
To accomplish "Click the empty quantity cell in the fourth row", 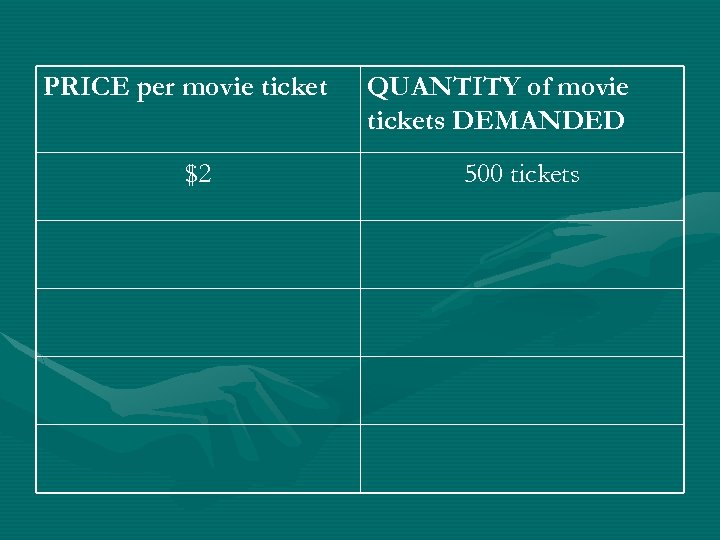I will (522, 322).
